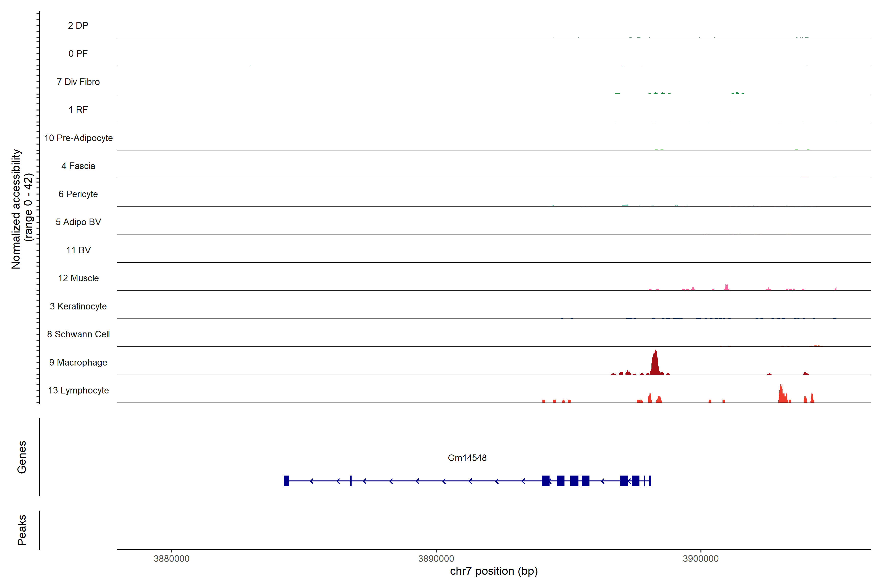Click the 3890000 axis tick label
The height and width of the screenshot is (588, 882).
click(x=436, y=558)
